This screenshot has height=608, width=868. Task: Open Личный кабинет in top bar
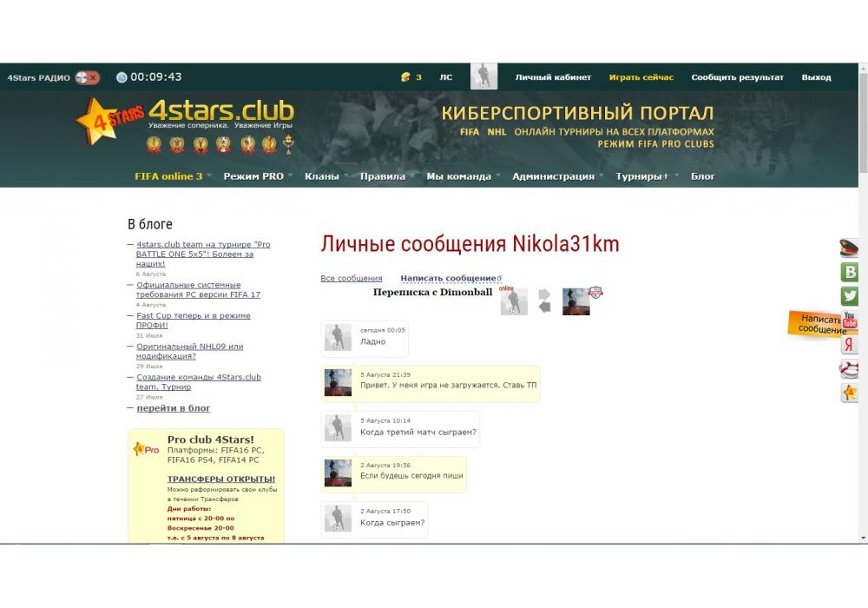point(553,77)
